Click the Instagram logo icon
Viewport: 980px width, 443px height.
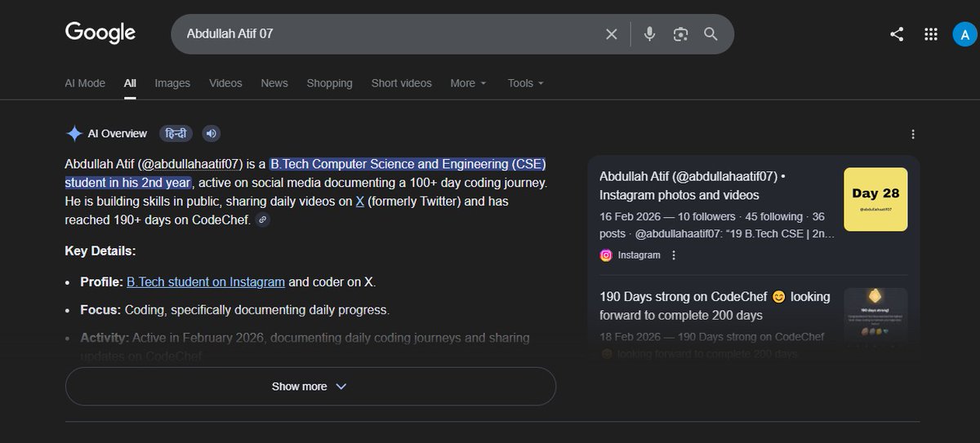(x=606, y=255)
